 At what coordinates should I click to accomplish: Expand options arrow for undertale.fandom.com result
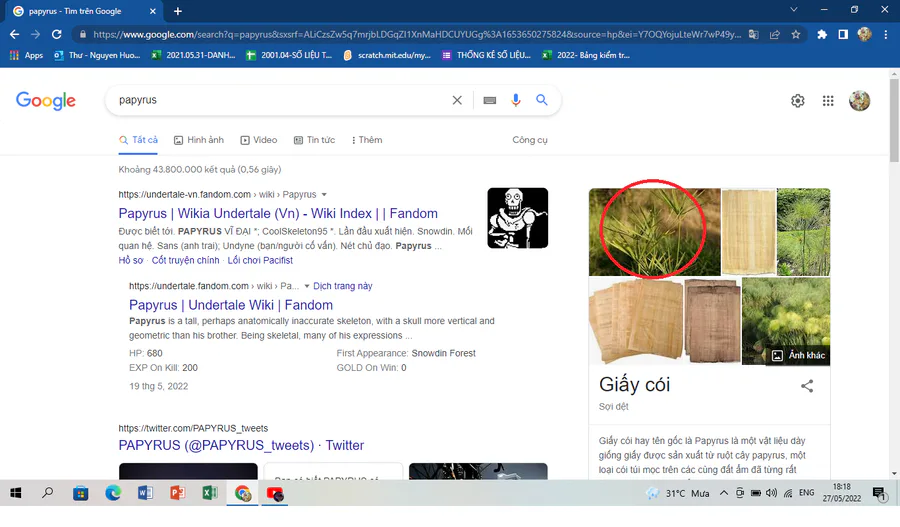307,286
